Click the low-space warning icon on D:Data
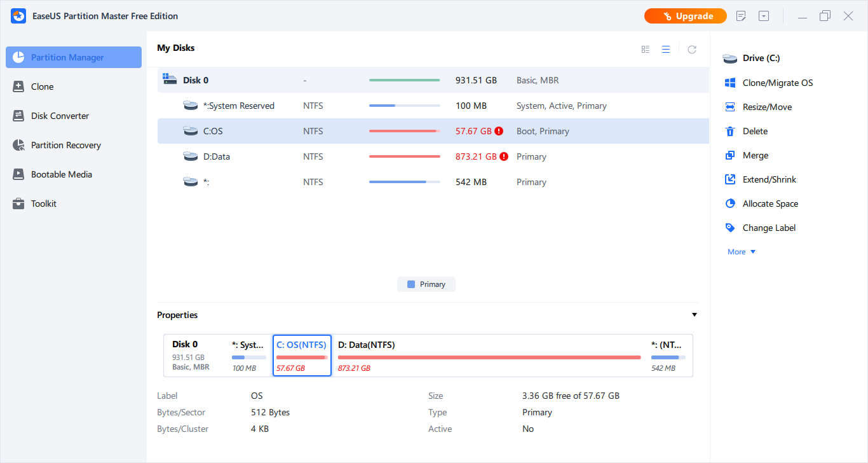Viewport: 868px width, 463px height. tap(504, 156)
